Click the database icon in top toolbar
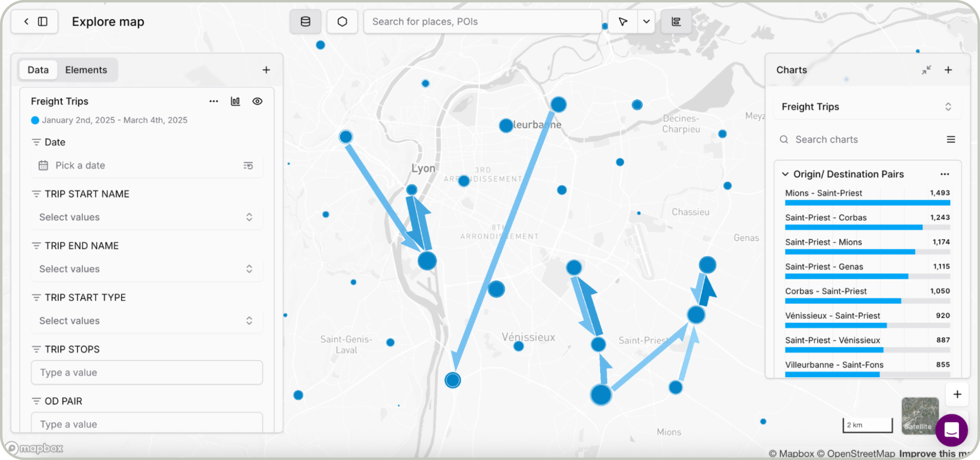Screen dimensions: 980x460 pos(305,22)
